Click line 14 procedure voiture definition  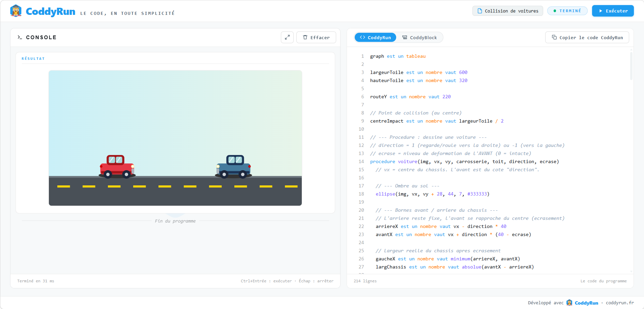(465, 162)
